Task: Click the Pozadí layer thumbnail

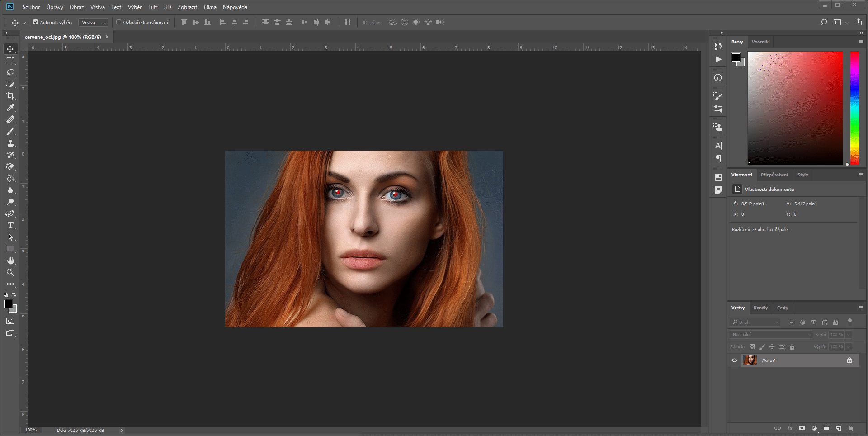Action: pyautogui.click(x=750, y=360)
